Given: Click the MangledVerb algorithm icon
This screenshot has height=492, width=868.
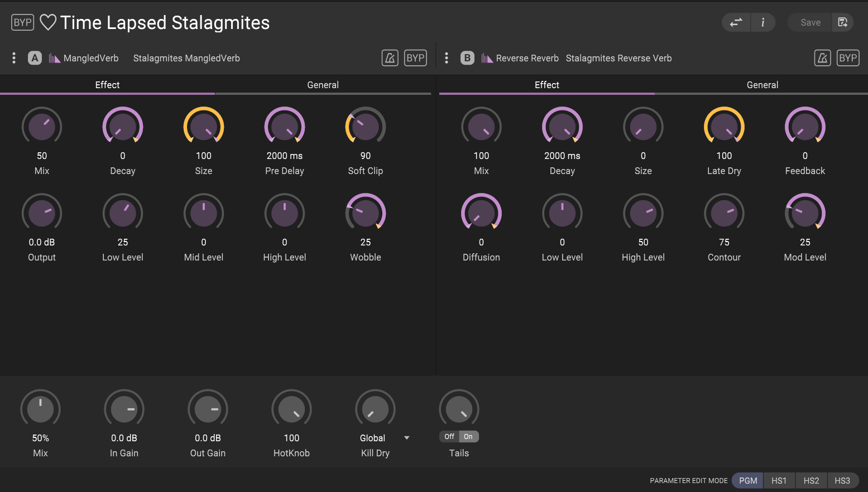Looking at the screenshot, I should point(54,58).
